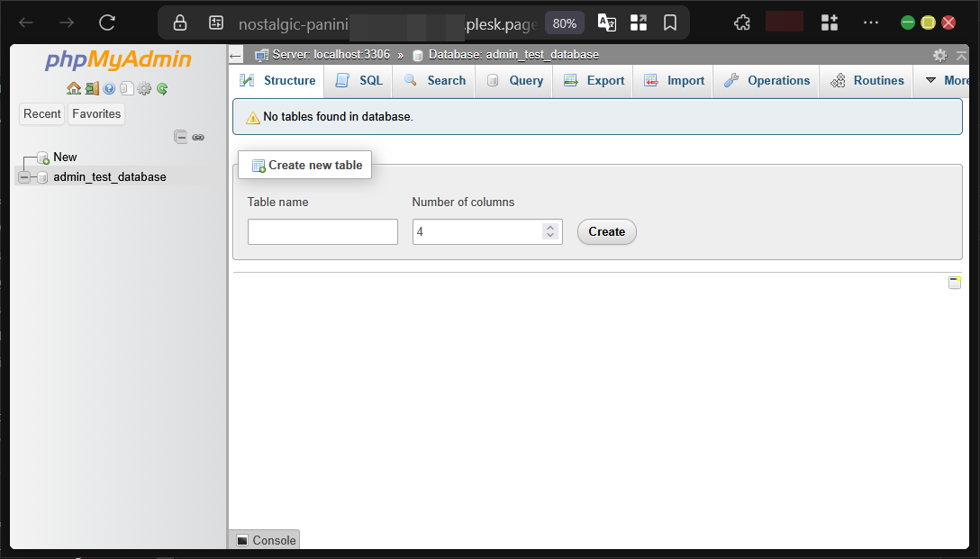Reload the navigation panel with the green arrow
The height and width of the screenshot is (559, 980).
click(162, 88)
